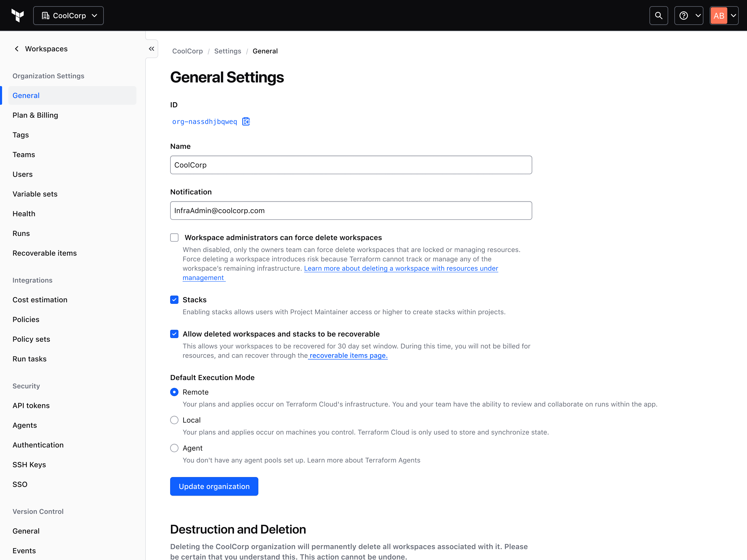Open Plan & Billing settings
This screenshot has width=747, height=560.
[36, 115]
